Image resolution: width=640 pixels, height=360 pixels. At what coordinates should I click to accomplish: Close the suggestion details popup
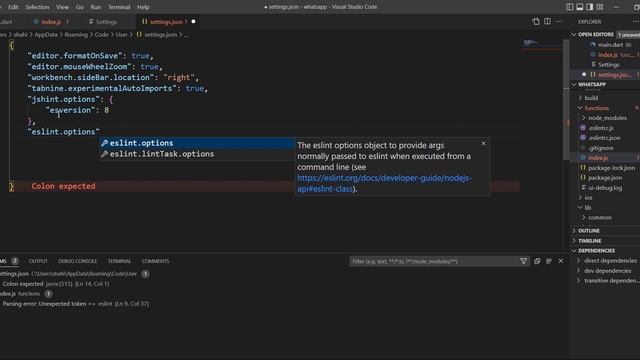pos(483,144)
